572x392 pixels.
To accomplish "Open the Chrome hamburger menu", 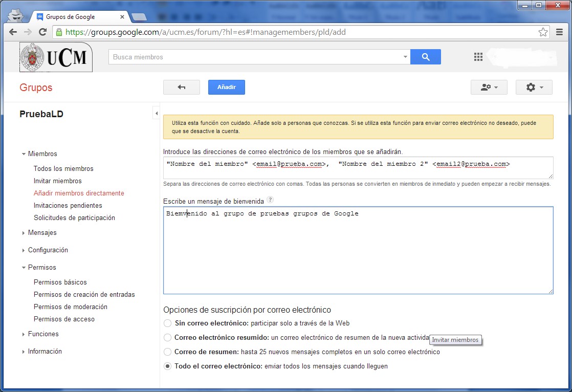I will (559, 32).
